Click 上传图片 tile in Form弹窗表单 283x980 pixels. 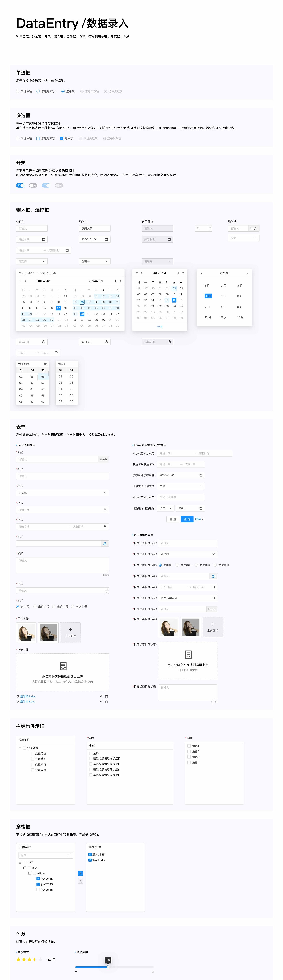click(x=70, y=633)
